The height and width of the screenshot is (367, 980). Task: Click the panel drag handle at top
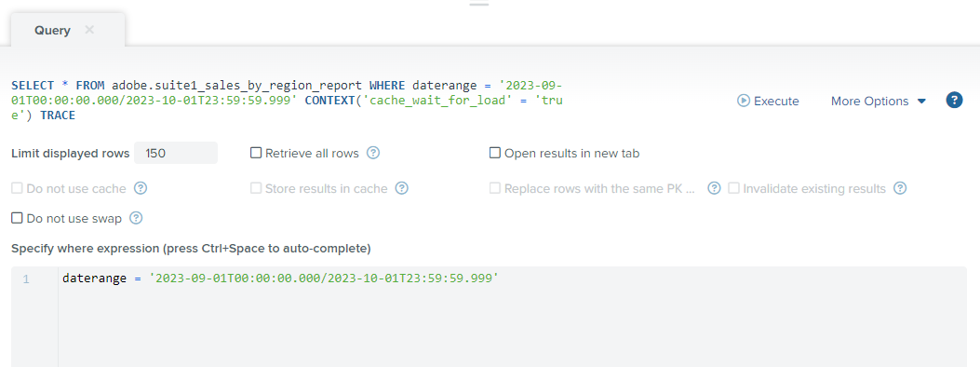478,5
